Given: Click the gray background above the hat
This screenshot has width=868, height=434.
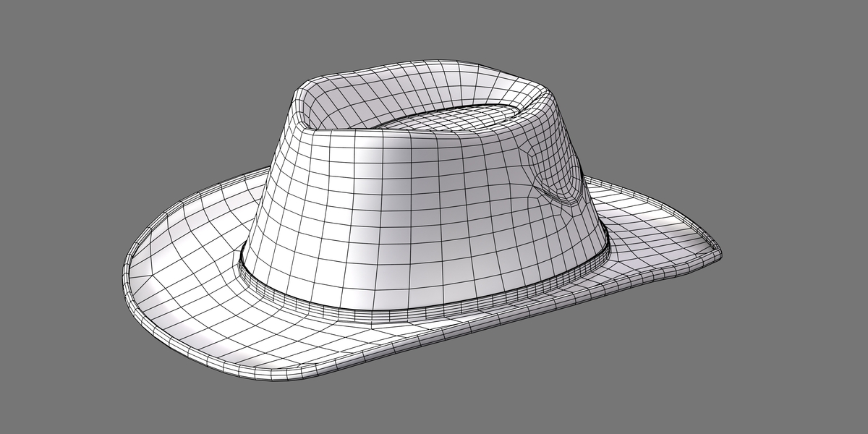Looking at the screenshot, I should [434, 29].
